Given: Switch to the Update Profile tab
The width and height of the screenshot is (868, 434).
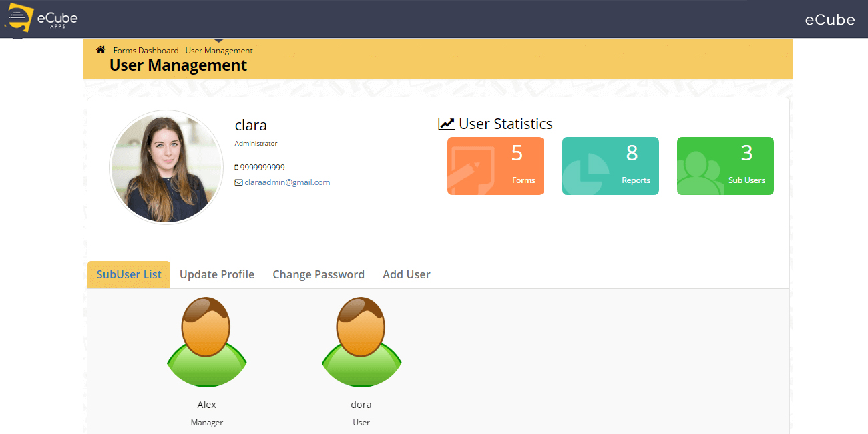Looking at the screenshot, I should 217,274.
